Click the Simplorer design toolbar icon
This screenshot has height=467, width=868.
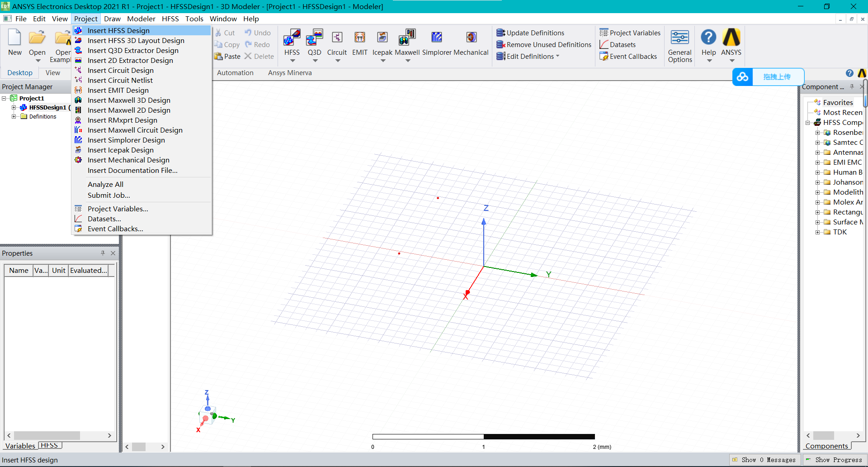point(437,38)
